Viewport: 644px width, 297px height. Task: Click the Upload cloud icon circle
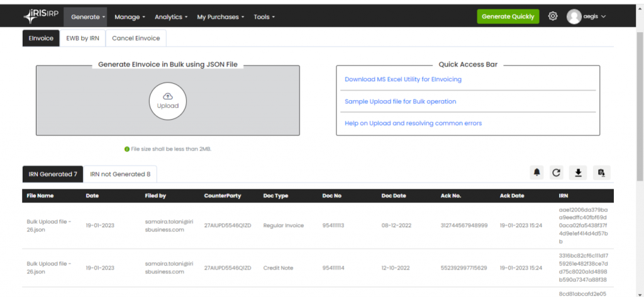[x=167, y=101]
